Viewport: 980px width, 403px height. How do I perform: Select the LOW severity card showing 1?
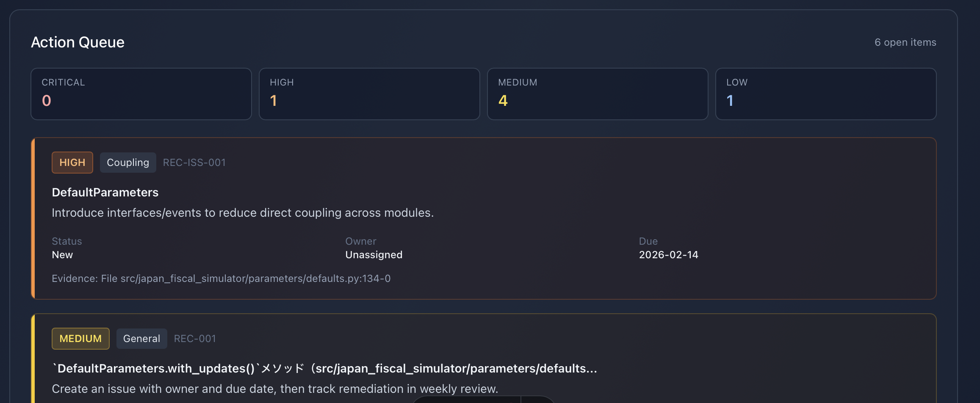pyautogui.click(x=825, y=93)
